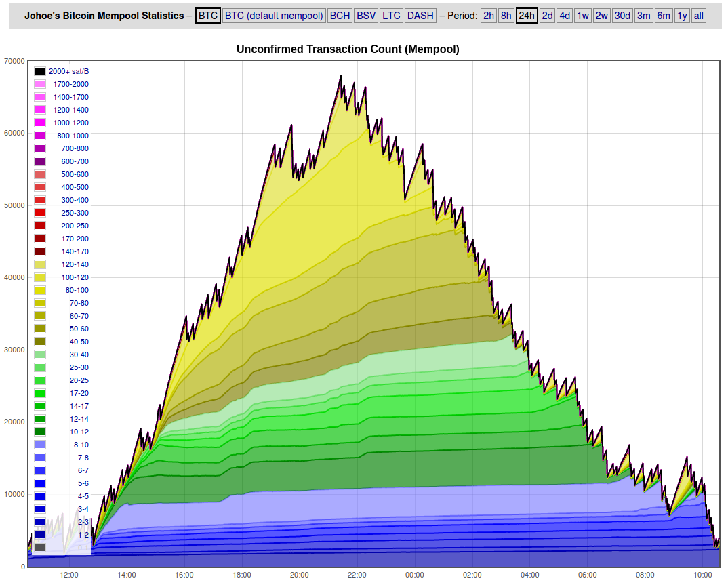Screen dimensions: 728x587
Task: Click the 80-100 yellow swatch
Action: (40, 290)
